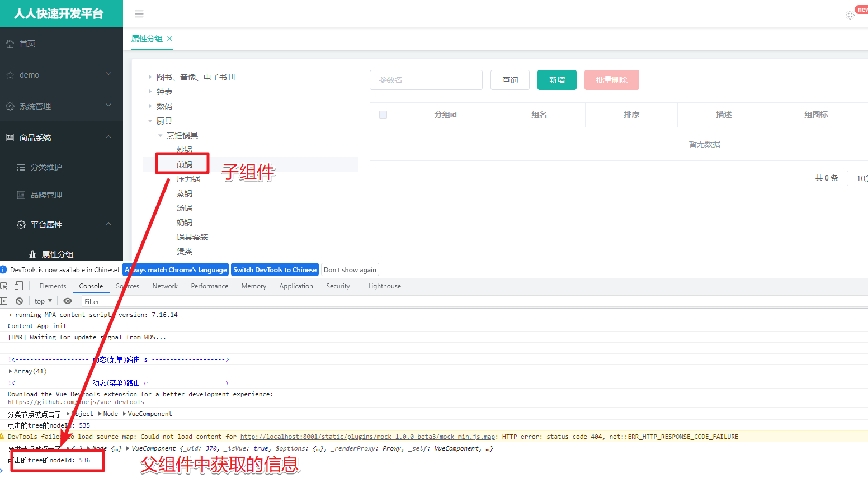Screen dimensions: 868x483
Task: Click the live expression eye icon
Action: [x=68, y=301]
